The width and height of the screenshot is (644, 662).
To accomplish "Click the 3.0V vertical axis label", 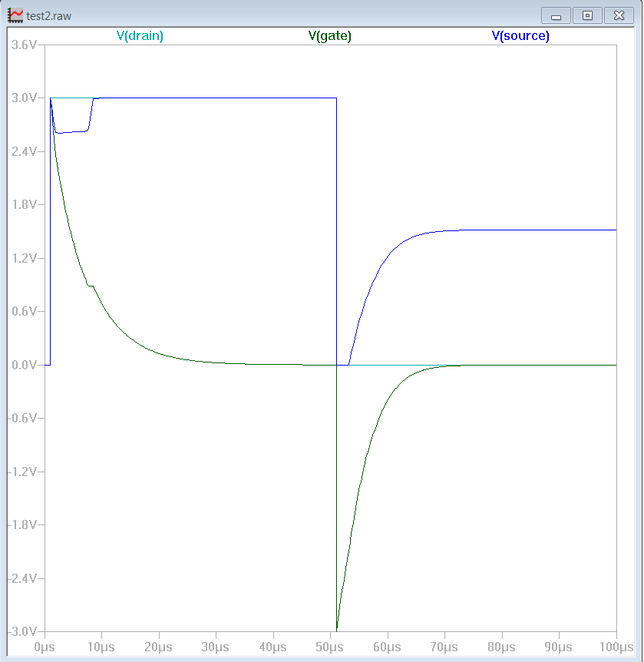I will click(25, 98).
